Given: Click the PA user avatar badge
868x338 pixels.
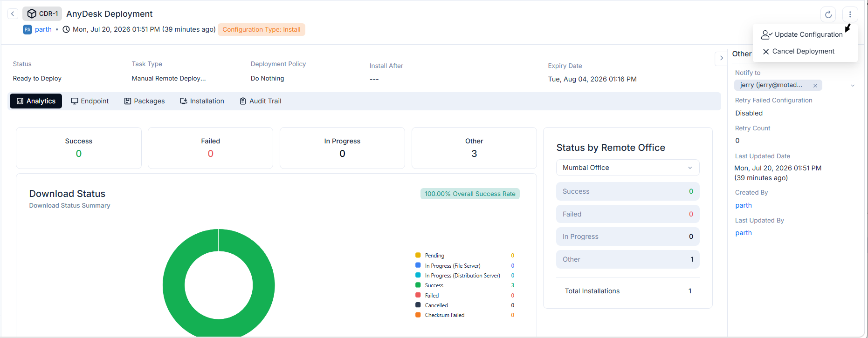Looking at the screenshot, I should [x=28, y=29].
